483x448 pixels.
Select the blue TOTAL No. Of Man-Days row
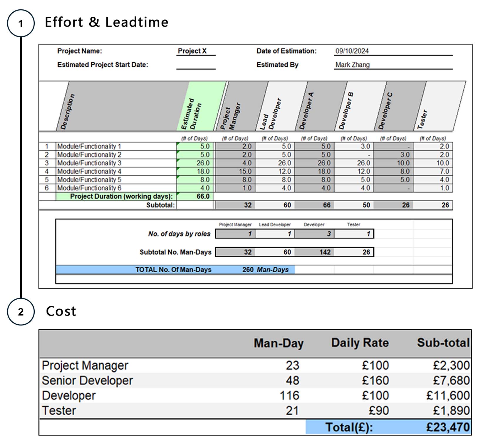click(175, 270)
